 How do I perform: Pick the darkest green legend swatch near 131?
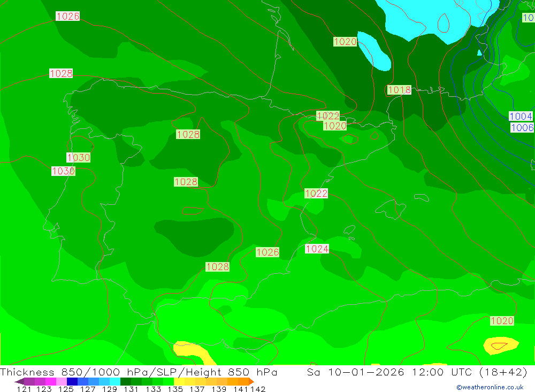point(126,381)
